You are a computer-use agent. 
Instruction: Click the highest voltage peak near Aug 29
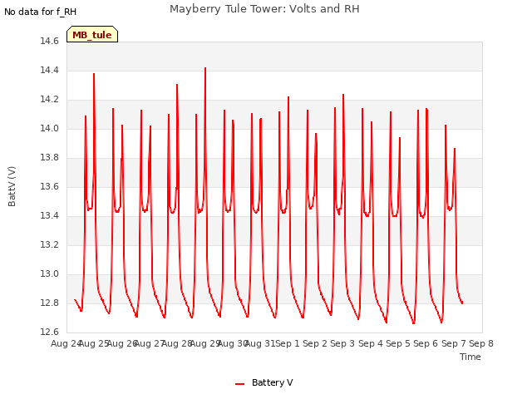point(205,68)
